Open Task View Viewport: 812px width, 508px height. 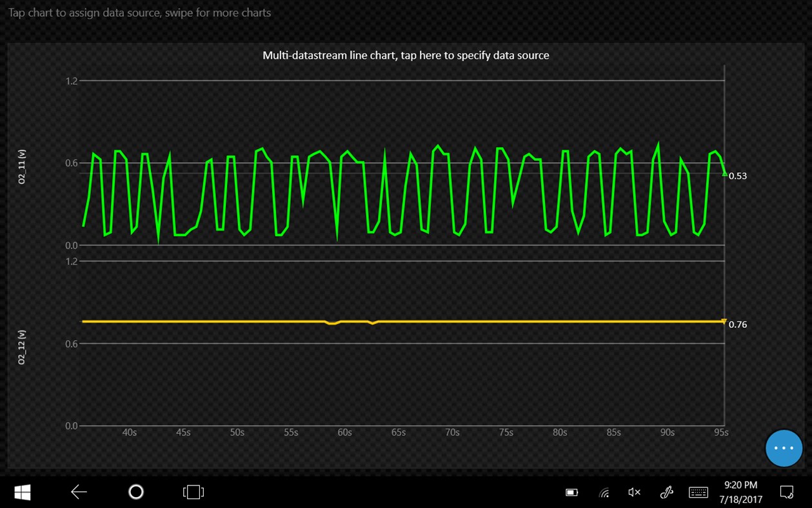193,492
